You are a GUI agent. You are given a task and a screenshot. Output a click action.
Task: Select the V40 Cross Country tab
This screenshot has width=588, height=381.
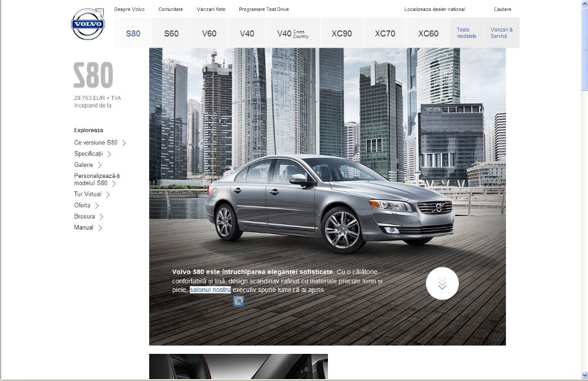(293, 34)
